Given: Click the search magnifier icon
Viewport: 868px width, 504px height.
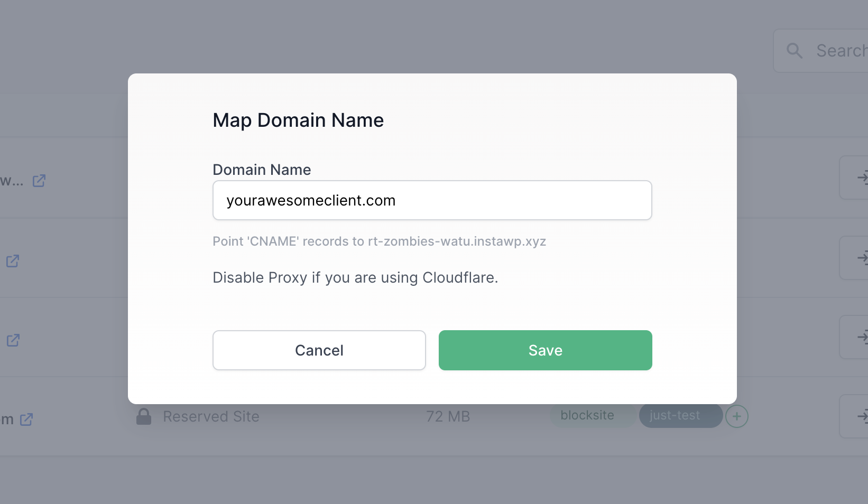Looking at the screenshot, I should (x=795, y=51).
